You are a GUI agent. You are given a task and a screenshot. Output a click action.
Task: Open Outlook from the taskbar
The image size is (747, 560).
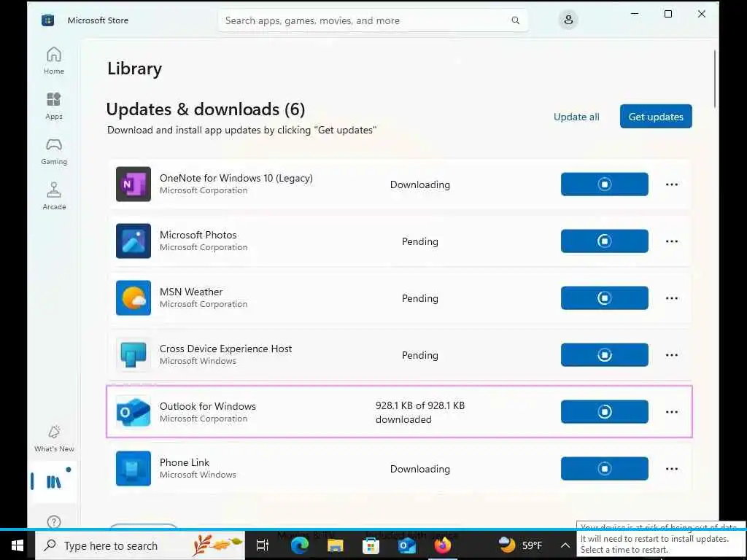tap(407, 545)
